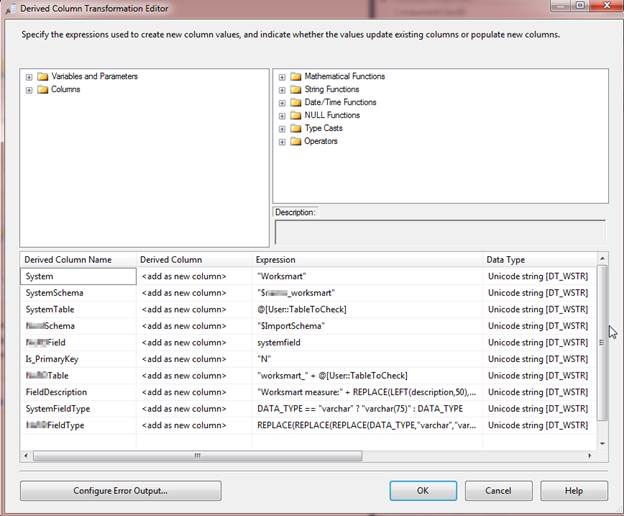
Task: Expand the Columns tree node
Action: [x=29, y=90]
